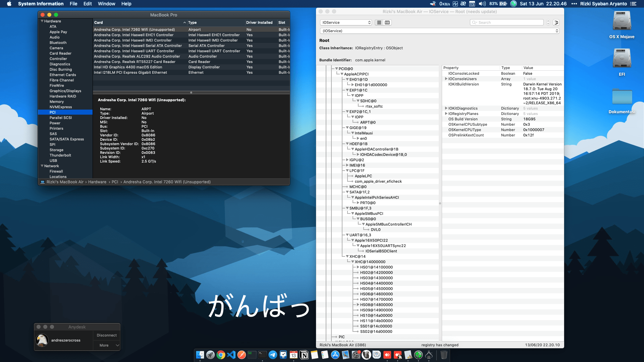This screenshot has height=362, width=644.
Task: Open the Trash in the Dock
Action: click(x=444, y=355)
